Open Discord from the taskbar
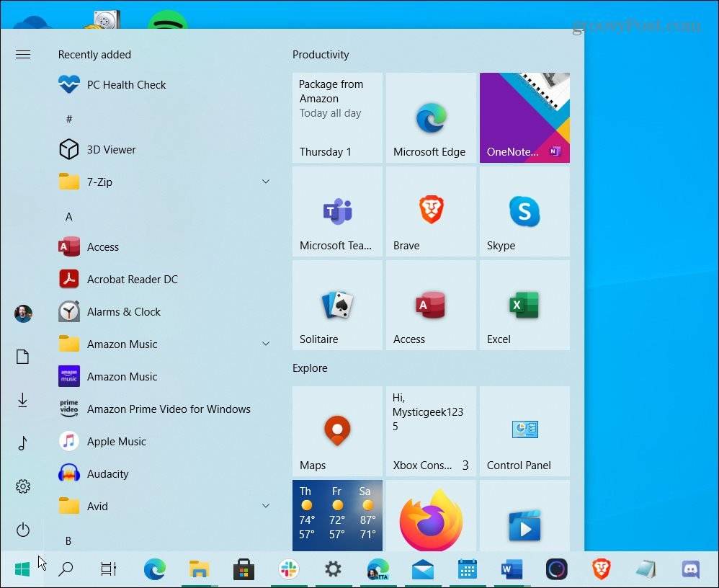 pyautogui.click(x=691, y=569)
